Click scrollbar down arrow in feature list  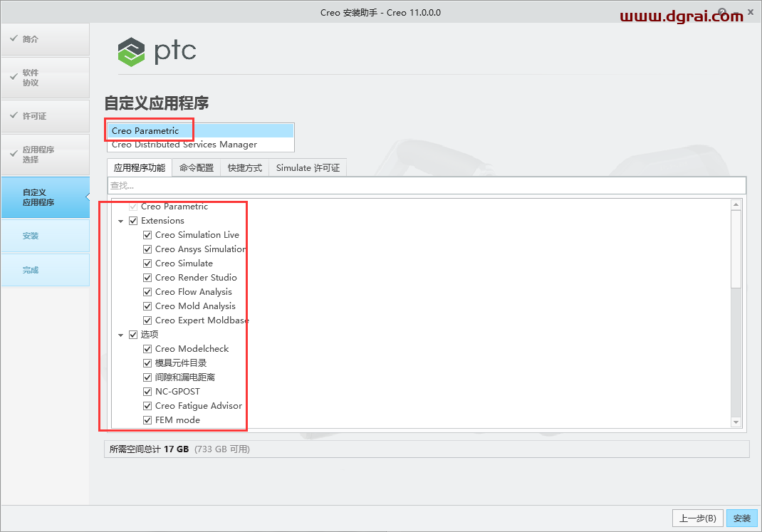tap(736, 422)
